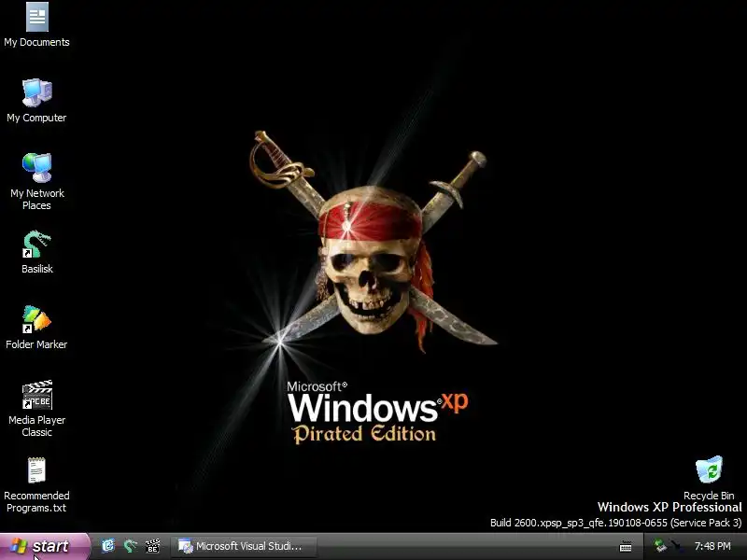Click the 7:48 PM taskbar clock
747x560 pixels.
point(712,546)
